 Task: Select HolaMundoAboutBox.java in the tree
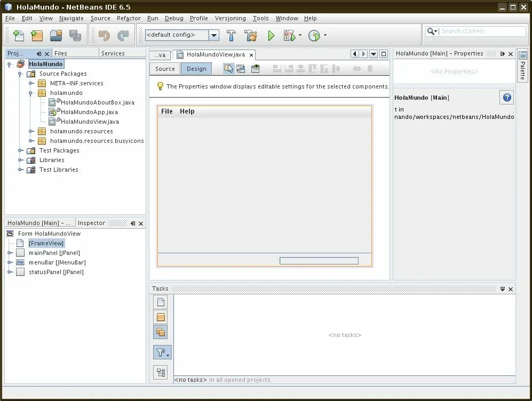point(97,103)
